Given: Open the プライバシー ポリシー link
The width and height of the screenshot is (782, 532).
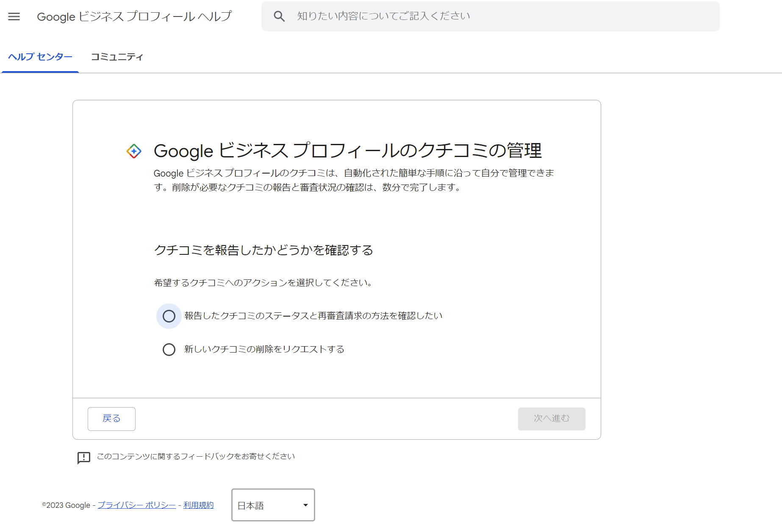Looking at the screenshot, I should pyautogui.click(x=136, y=505).
